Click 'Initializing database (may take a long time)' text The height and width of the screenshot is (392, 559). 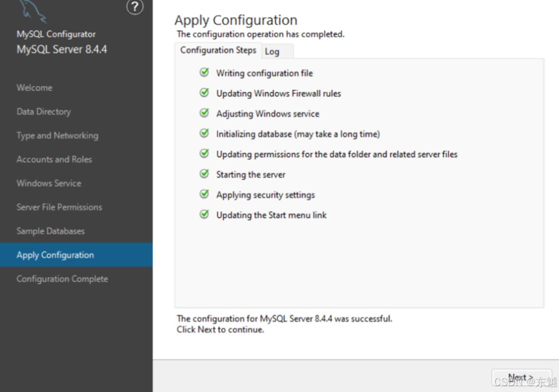coord(298,134)
